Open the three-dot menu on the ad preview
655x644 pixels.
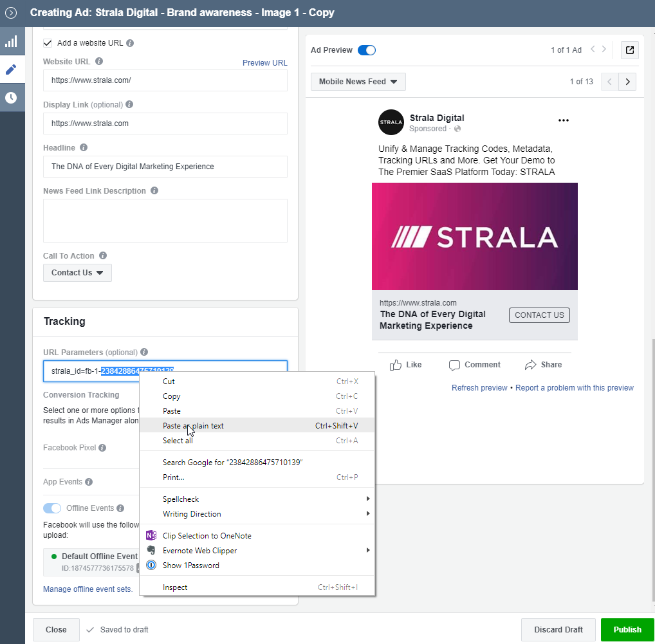(564, 120)
